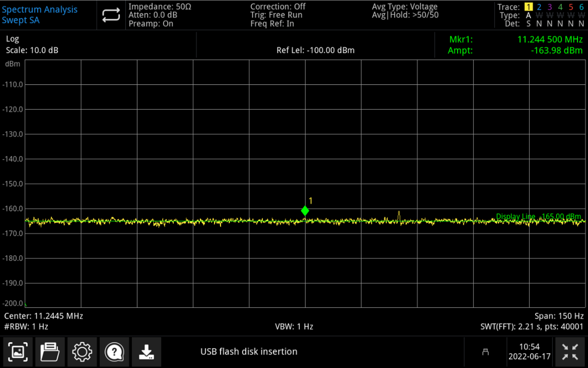The width and height of the screenshot is (588, 368).
Task: Select trace number 6
Action: [x=581, y=7]
